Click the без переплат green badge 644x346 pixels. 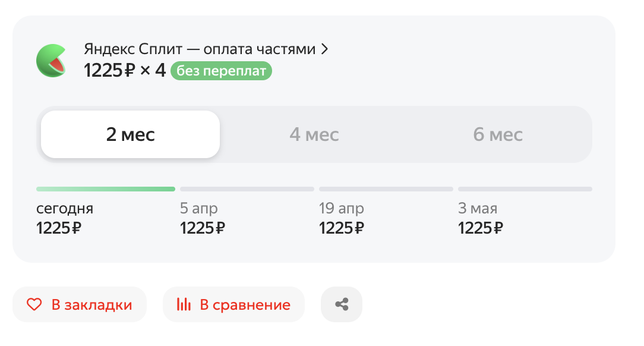click(221, 71)
